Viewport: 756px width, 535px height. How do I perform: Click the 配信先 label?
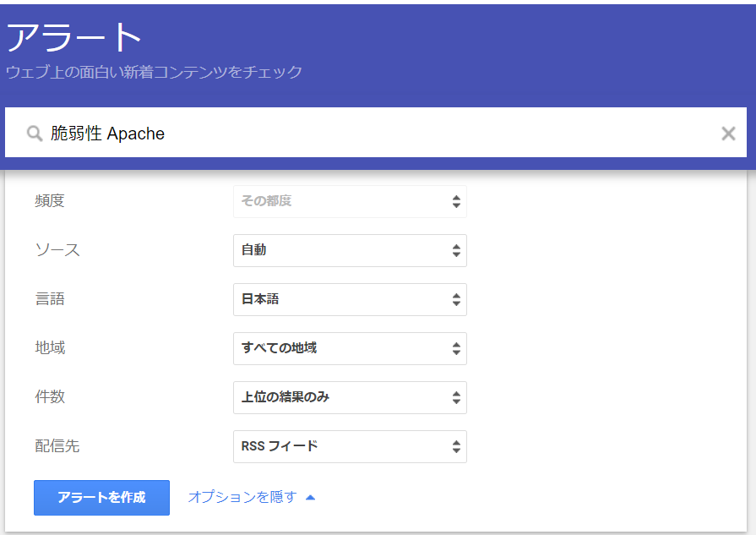tap(57, 446)
